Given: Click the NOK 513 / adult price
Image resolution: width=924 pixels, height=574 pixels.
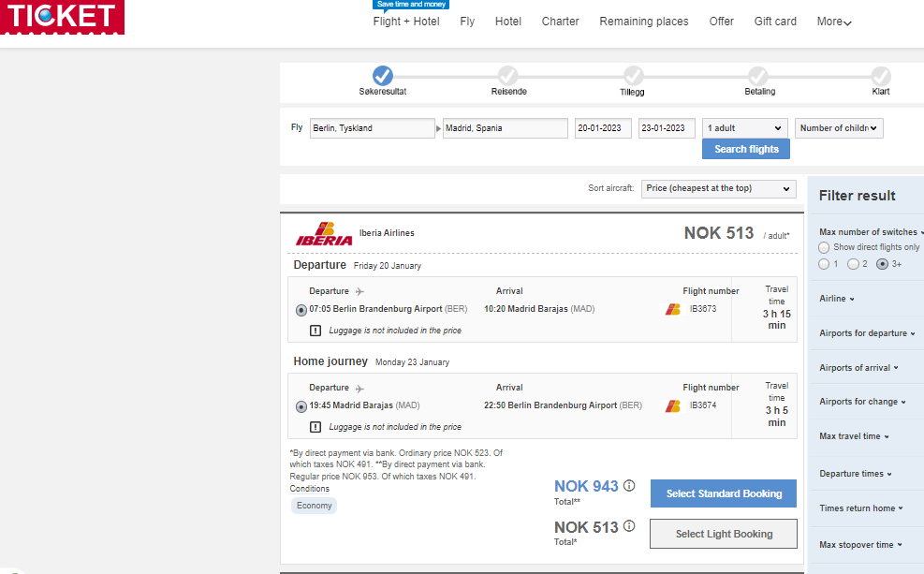Looking at the screenshot, I should tap(718, 233).
